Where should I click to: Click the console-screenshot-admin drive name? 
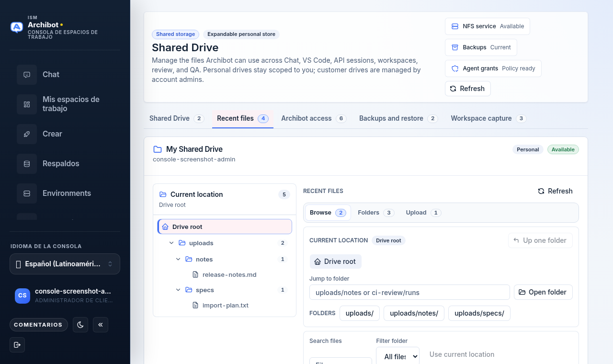coord(194,159)
